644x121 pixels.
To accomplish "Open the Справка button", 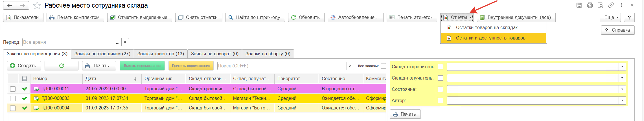I will pos(618,30).
